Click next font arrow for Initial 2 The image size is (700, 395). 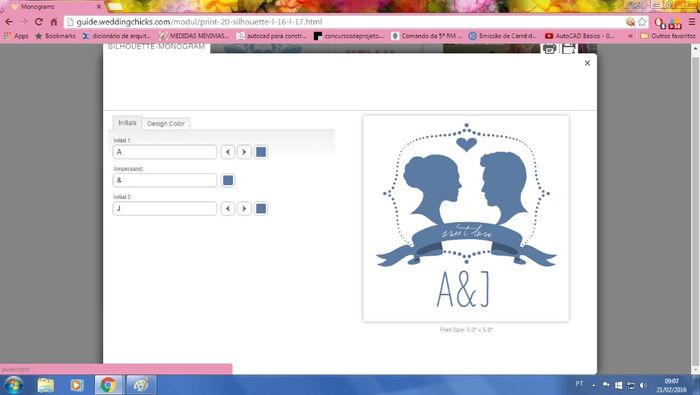(244, 208)
